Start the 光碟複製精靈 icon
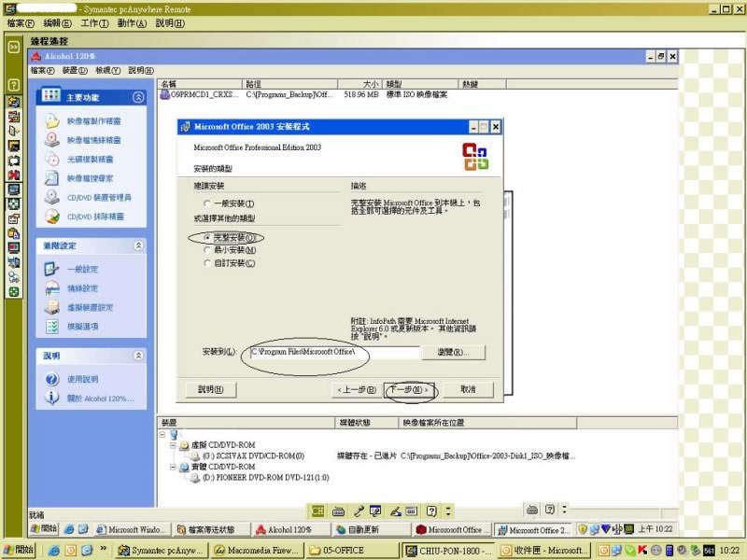The height and width of the screenshot is (560, 747). point(52,159)
